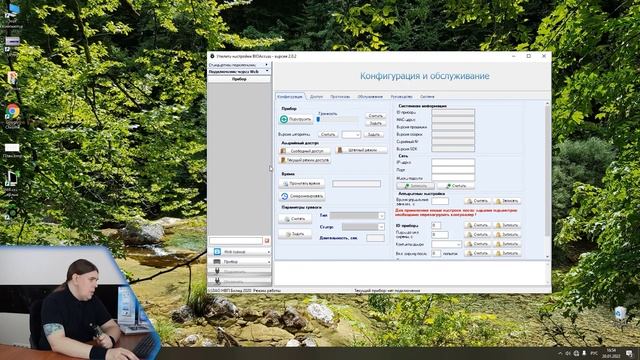The image size is (640, 360).
Task: Click Записать in the попыток row
Action: 507,253
